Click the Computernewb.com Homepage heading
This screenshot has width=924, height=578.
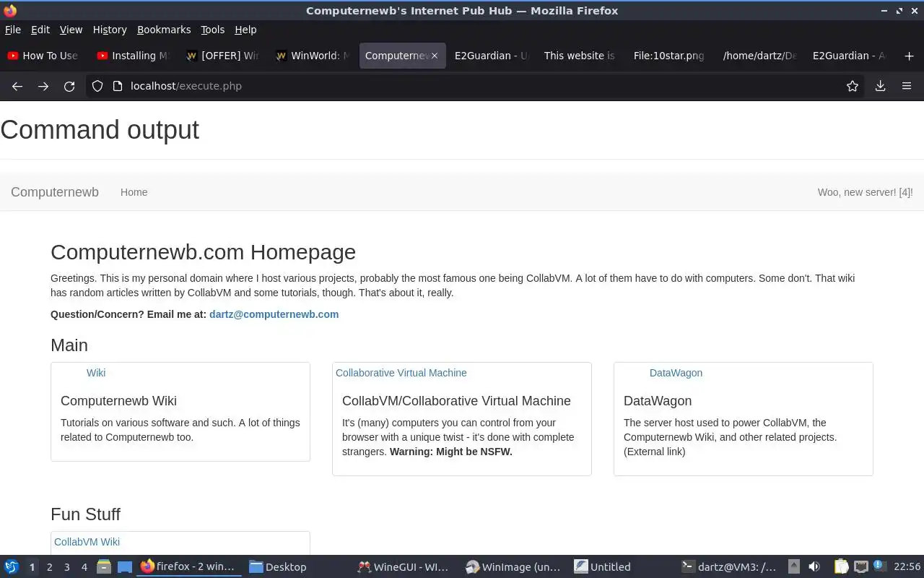[x=203, y=252]
